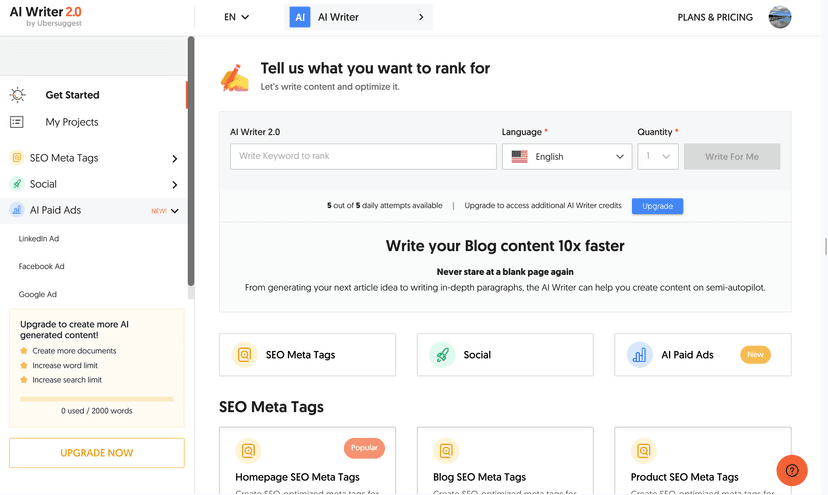Click 'daily attempts available' text
This screenshot has width=828, height=495.
402,206
